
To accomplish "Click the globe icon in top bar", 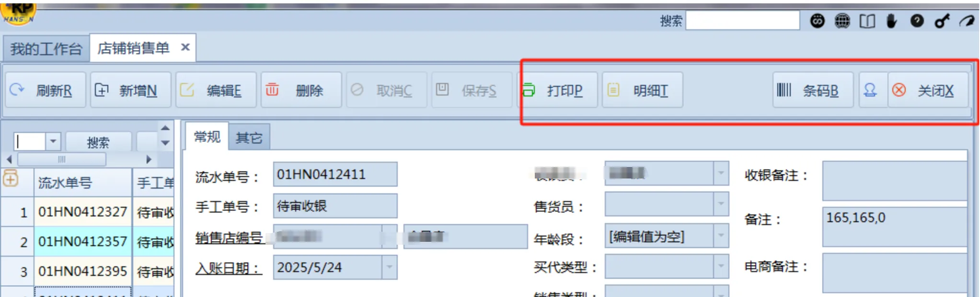I will coord(842,21).
